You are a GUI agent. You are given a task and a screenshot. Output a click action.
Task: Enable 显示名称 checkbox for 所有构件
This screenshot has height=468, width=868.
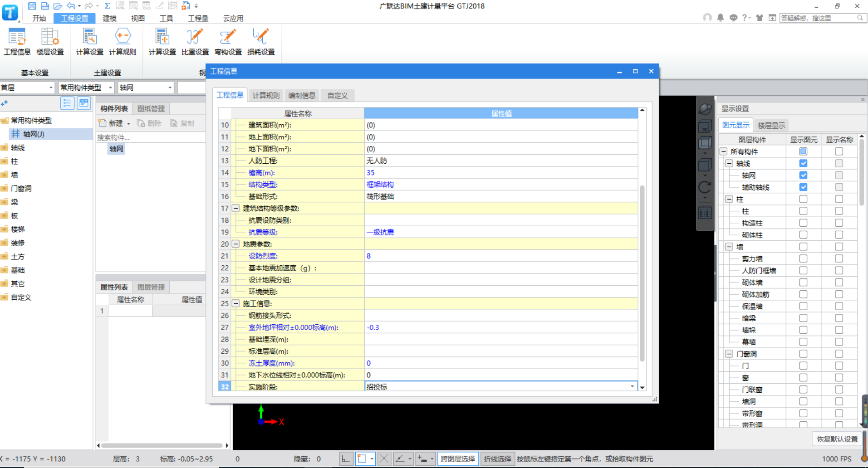click(x=839, y=151)
